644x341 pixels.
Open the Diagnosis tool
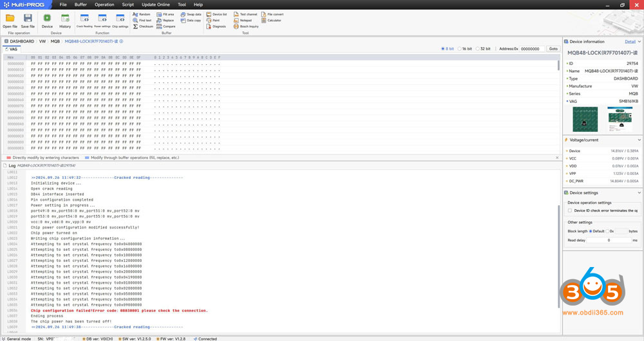[x=216, y=26]
